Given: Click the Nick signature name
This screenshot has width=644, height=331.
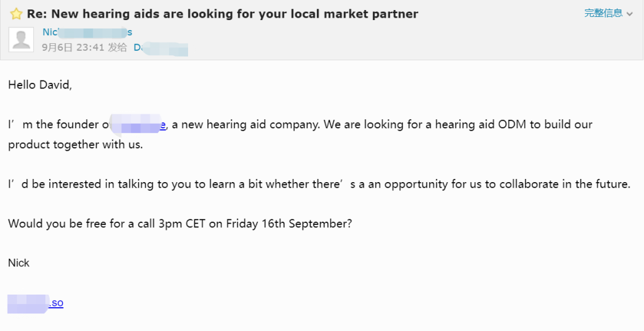Looking at the screenshot, I should click(x=19, y=263).
